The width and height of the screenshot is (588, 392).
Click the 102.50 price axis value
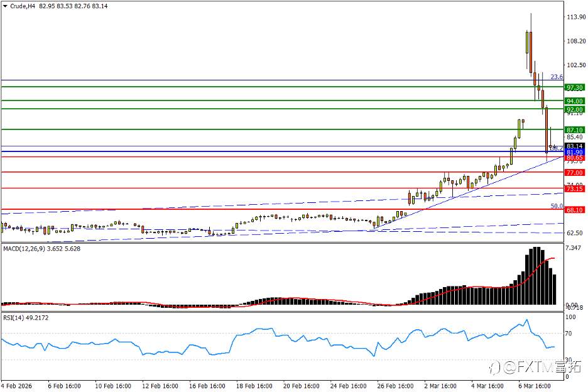tap(576, 65)
